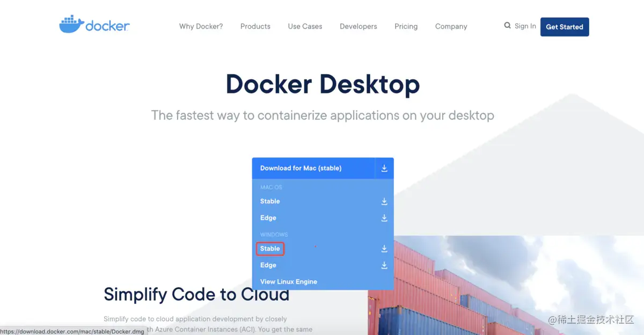Open the Company menu
Image resolution: width=644 pixels, height=335 pixels.
coord(451,26)
